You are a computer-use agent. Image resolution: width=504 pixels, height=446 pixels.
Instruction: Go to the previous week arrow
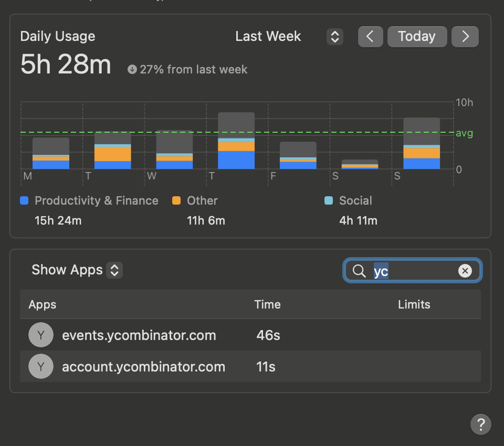coord(370,37)
